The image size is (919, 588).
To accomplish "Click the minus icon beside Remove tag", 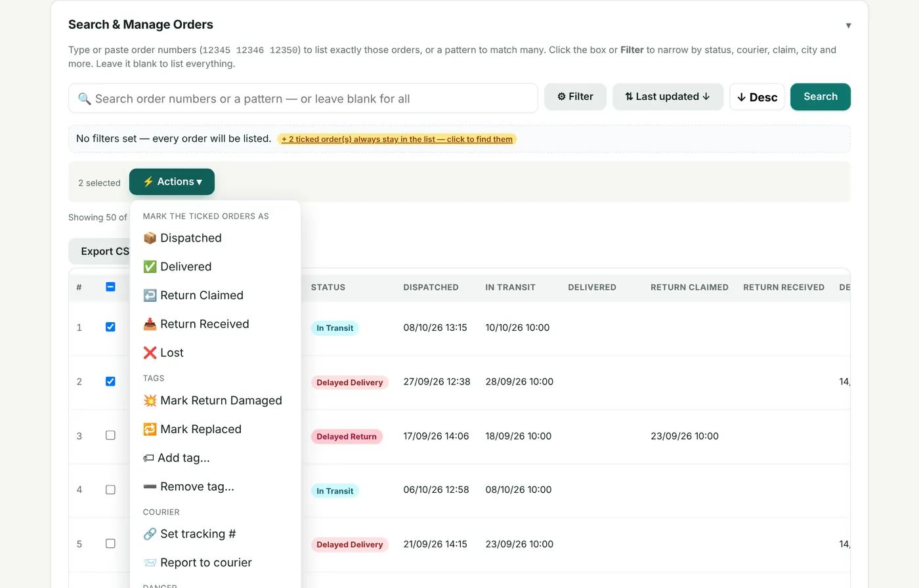I will (x=150, y=487).
